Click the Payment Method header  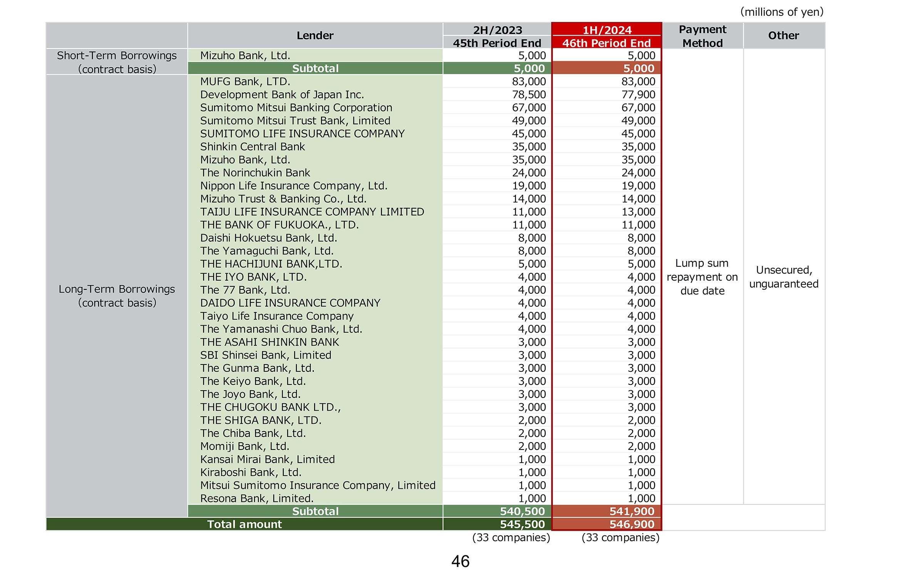tap(703, 36)
